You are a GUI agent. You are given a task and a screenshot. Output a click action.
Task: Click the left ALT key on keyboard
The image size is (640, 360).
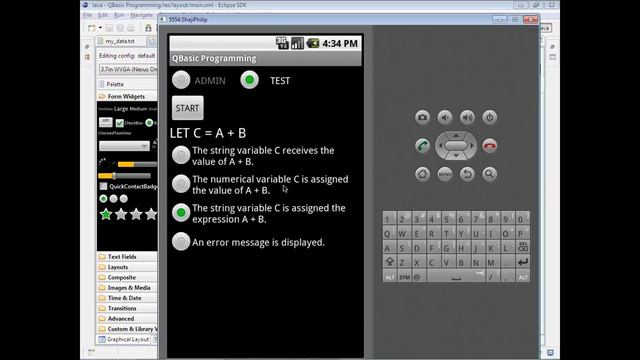coord(389,277)
